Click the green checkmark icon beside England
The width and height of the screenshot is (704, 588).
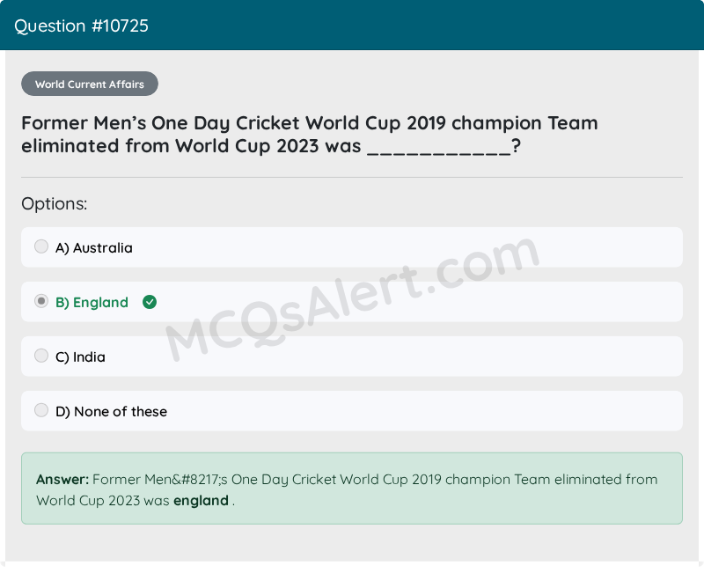(x=150, y=302)
